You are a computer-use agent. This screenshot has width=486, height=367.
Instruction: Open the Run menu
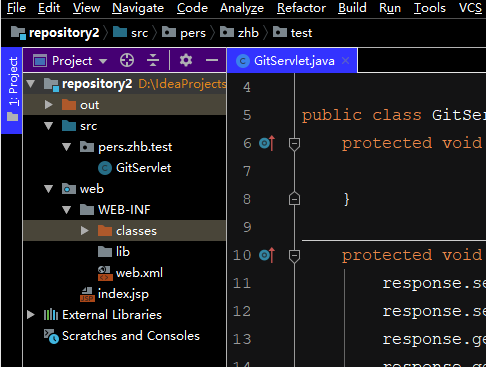[x=390, y=8]
